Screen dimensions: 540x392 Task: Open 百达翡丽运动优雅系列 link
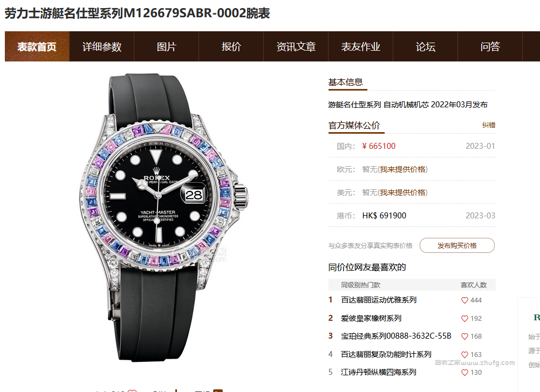(x=379, y=300)
